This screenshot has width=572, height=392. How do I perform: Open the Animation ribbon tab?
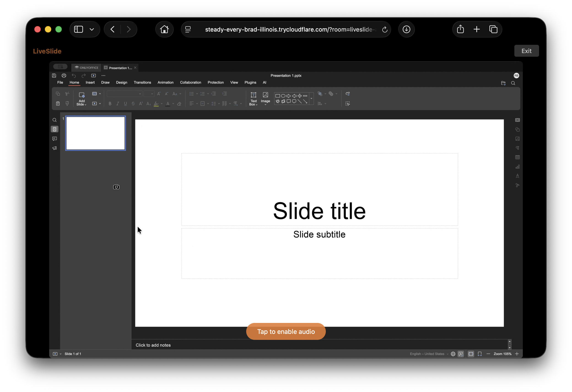point(165,82)
